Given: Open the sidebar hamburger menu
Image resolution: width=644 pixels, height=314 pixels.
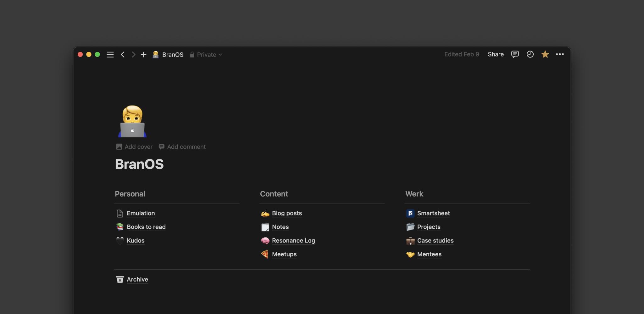Looking at the screenshot, I should 110,55.
